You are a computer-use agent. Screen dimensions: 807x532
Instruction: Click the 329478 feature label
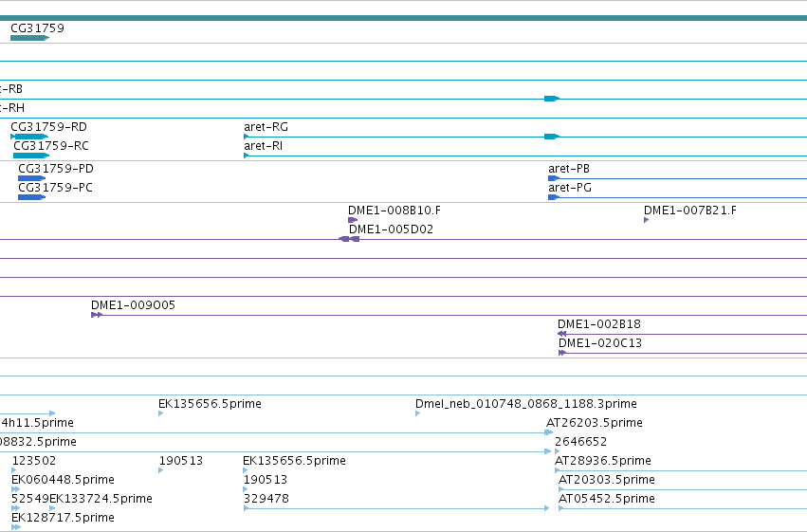pyautogui.click(x=266, y=499)
